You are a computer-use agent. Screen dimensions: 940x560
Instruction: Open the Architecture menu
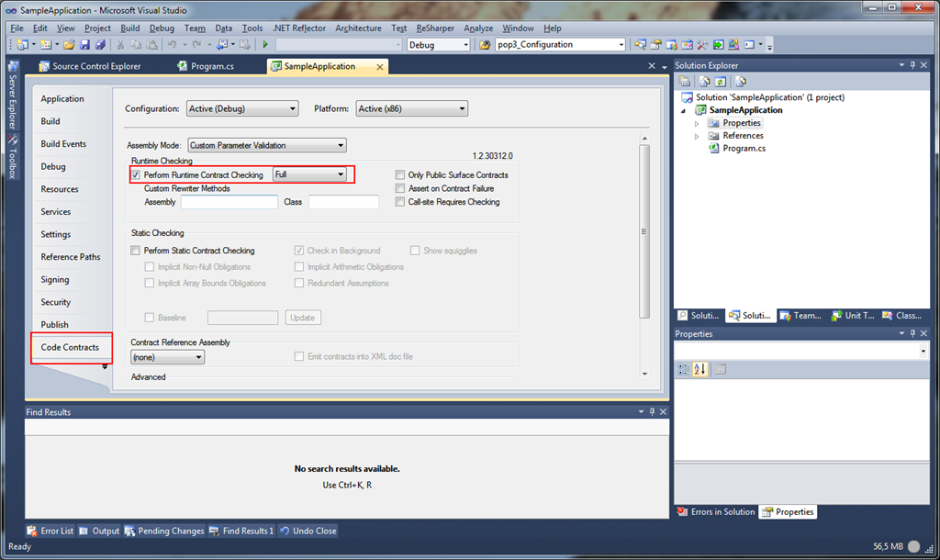coord(358,28)
